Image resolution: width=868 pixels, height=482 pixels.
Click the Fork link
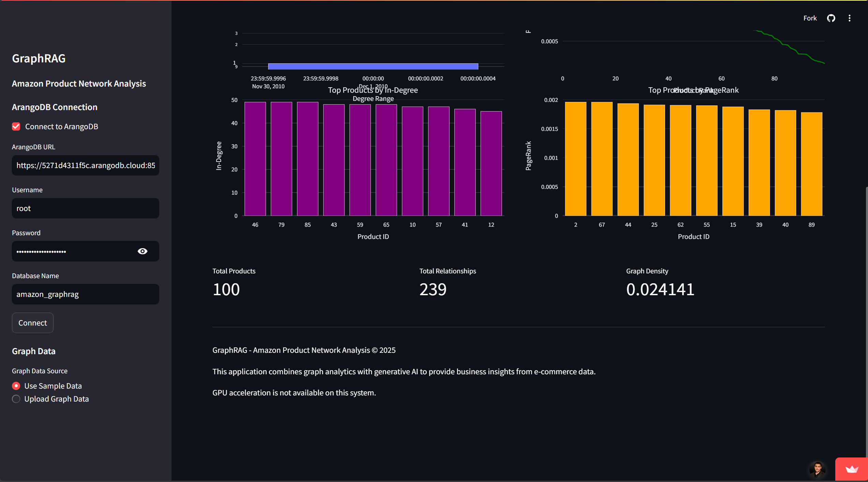(x=810, y=18)
